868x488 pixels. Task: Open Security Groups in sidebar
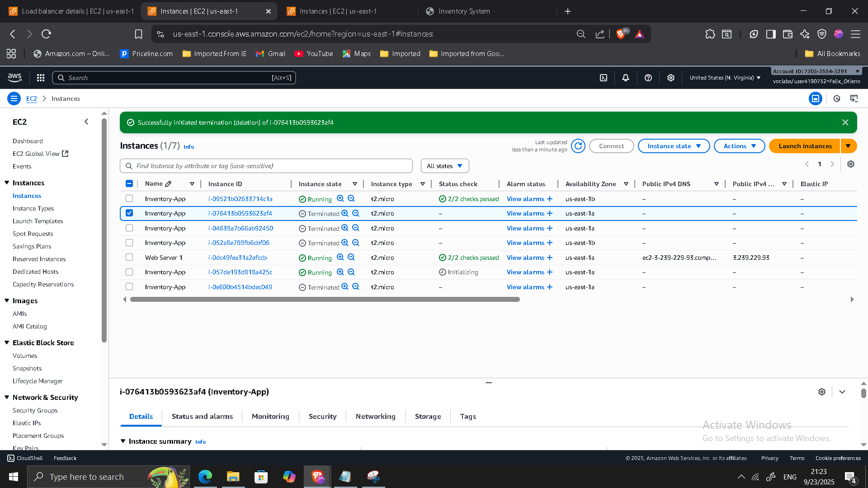point(35,410)
